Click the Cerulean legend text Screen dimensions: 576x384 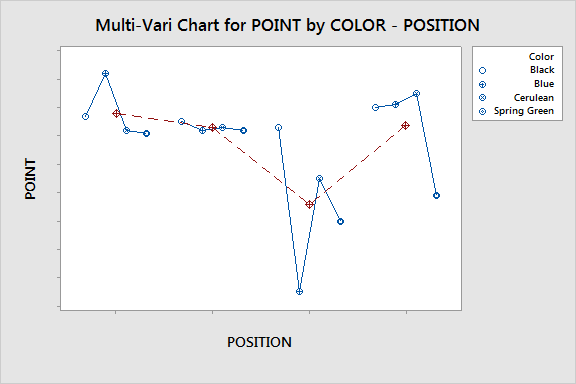(534, 98)
